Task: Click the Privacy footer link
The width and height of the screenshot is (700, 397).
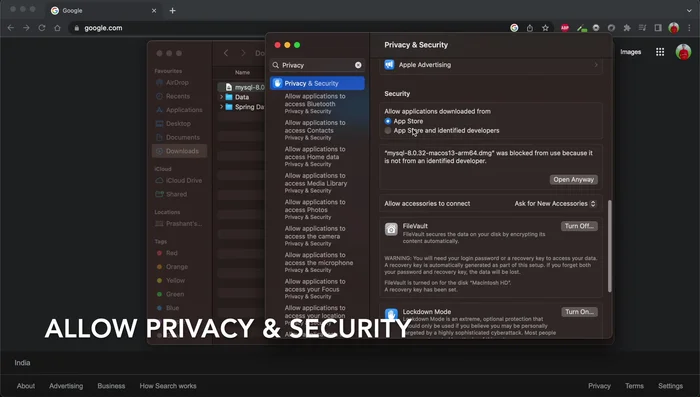Action: (x=599, y=386)
